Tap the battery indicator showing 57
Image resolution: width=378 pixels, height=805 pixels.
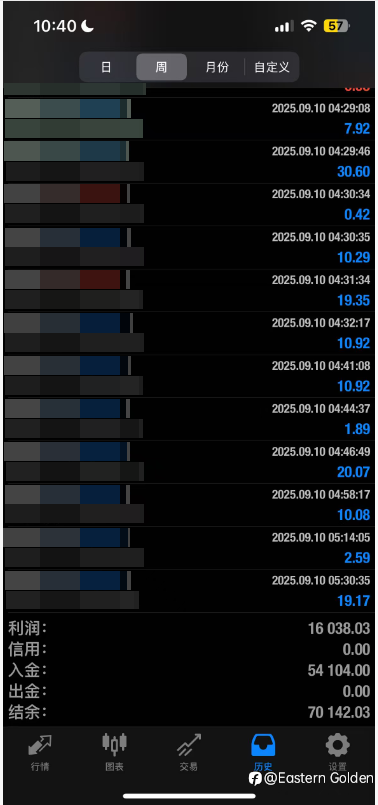pos(336,26)
